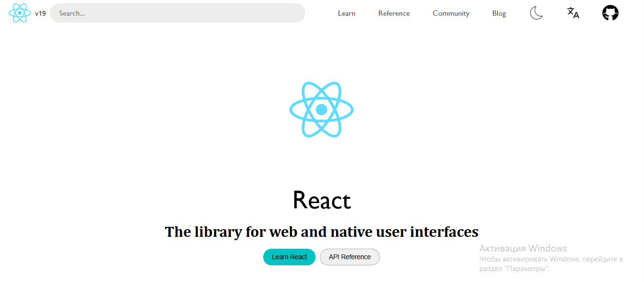Click the Learn React button
Viewport: 644px width, 282px height.
coord(289,257)
